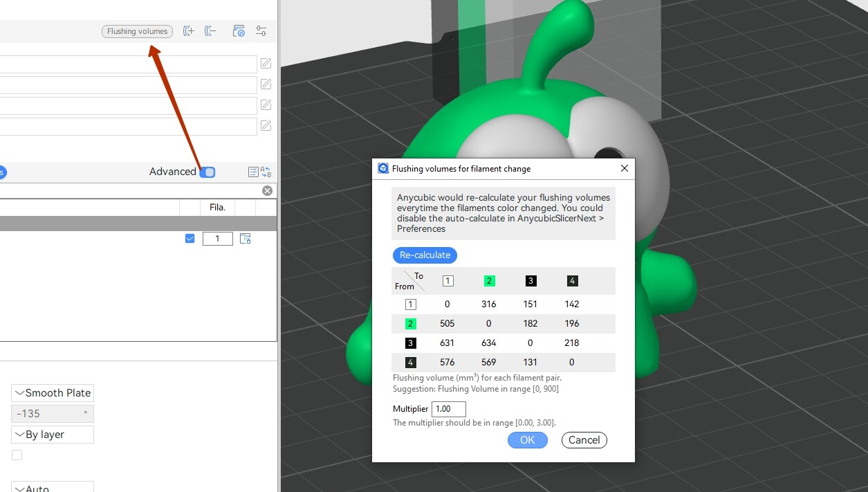868x492 pixels.
Task: Click the Multiplier input field
Action: [x=449, y=409]
